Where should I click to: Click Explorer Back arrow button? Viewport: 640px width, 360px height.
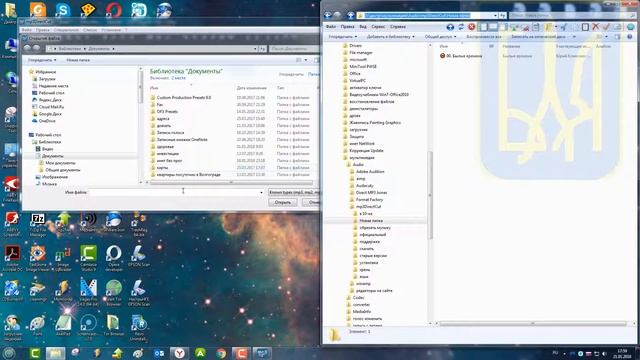click(x=328, y=16)
